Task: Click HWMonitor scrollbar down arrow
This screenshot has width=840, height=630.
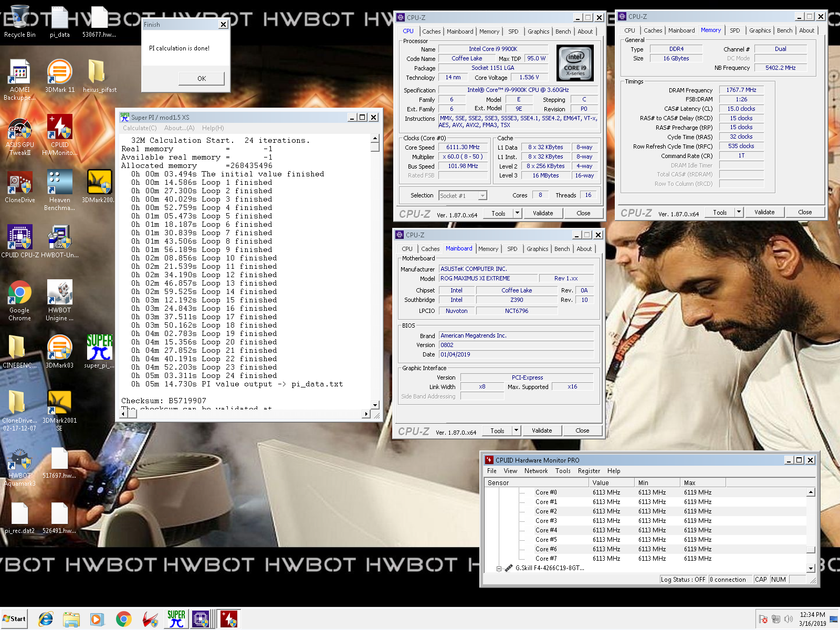Action: [811, 568]
